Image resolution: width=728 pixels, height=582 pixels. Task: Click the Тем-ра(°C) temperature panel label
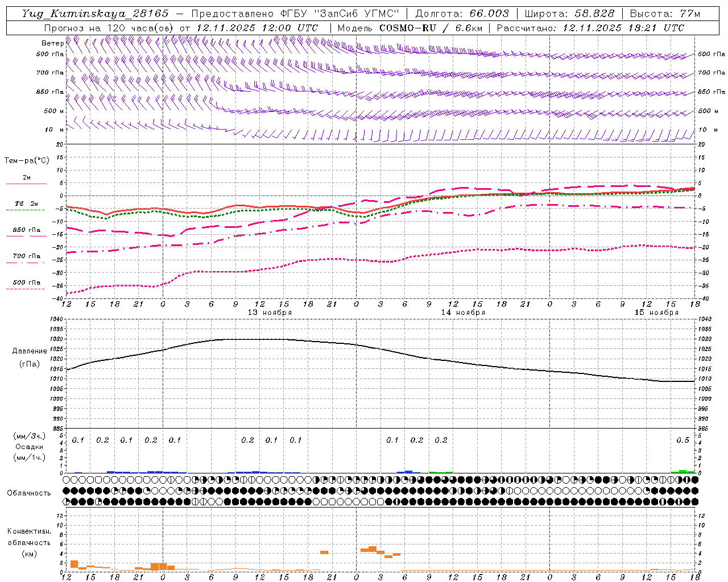pos(27,161)
